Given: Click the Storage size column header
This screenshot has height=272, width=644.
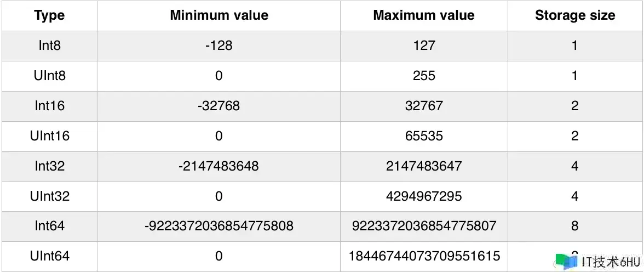Looking at the screenshot, I should click(575, 16).
